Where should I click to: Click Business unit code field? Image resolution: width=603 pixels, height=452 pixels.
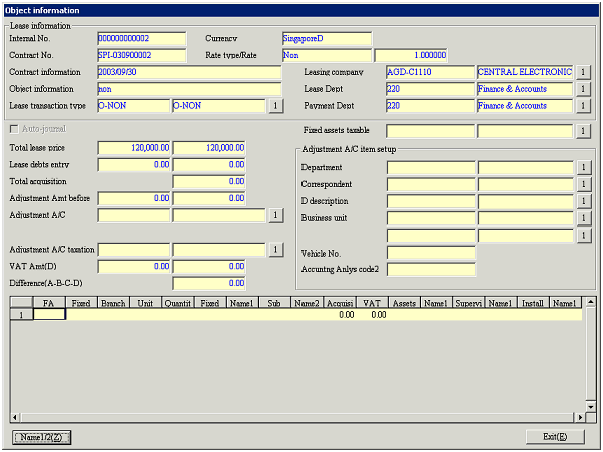coord(431,218)
